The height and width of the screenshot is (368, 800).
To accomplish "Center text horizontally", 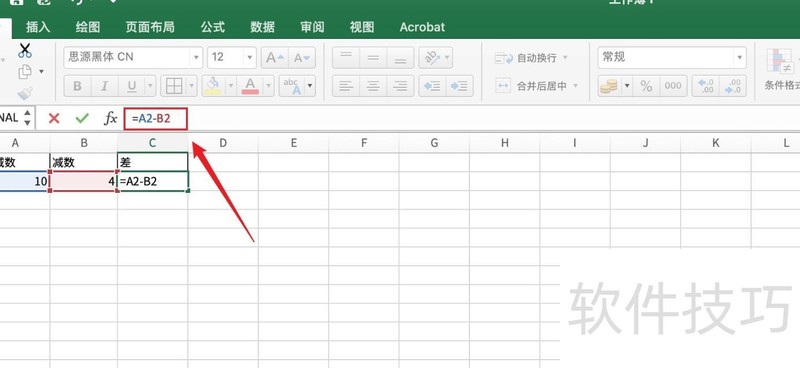I will (x=373, y=86).
